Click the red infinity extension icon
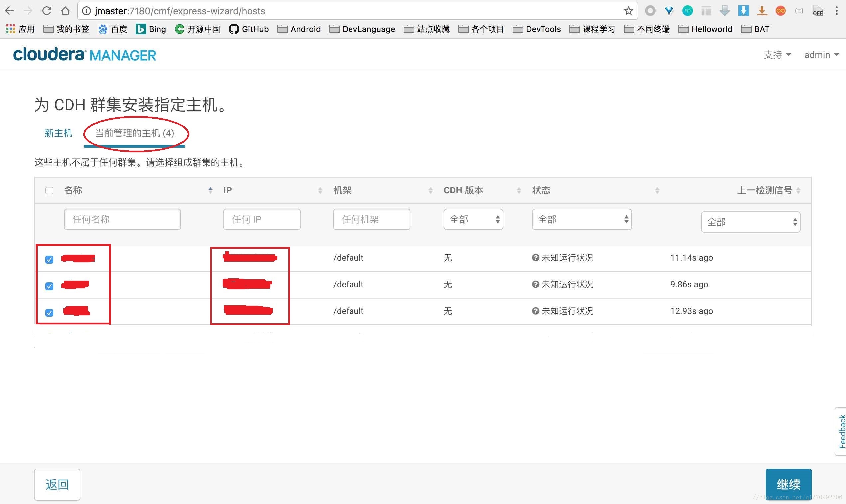 tap(780, 11)
